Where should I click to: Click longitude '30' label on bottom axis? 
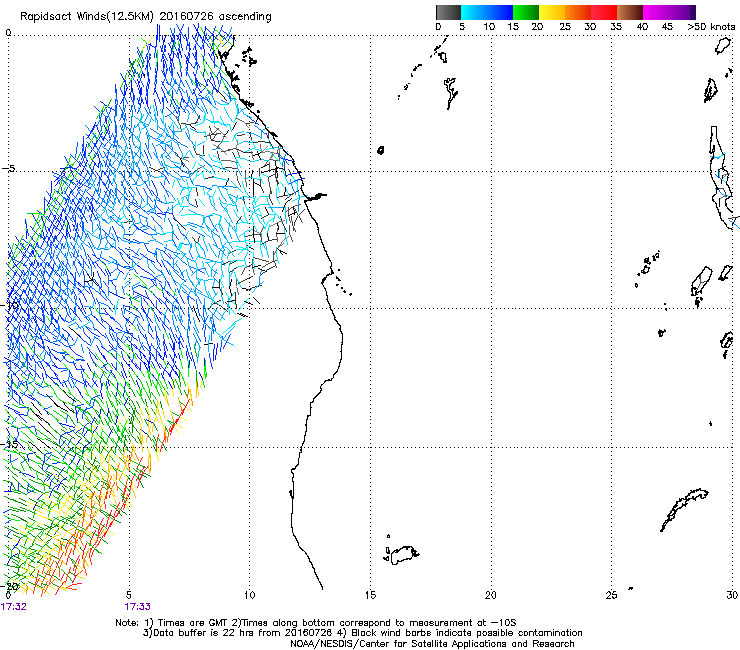pos(732,595)
